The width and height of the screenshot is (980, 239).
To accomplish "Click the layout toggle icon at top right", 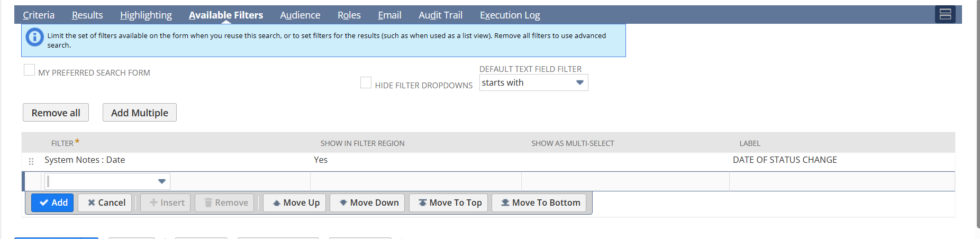I will click(945, 14).
